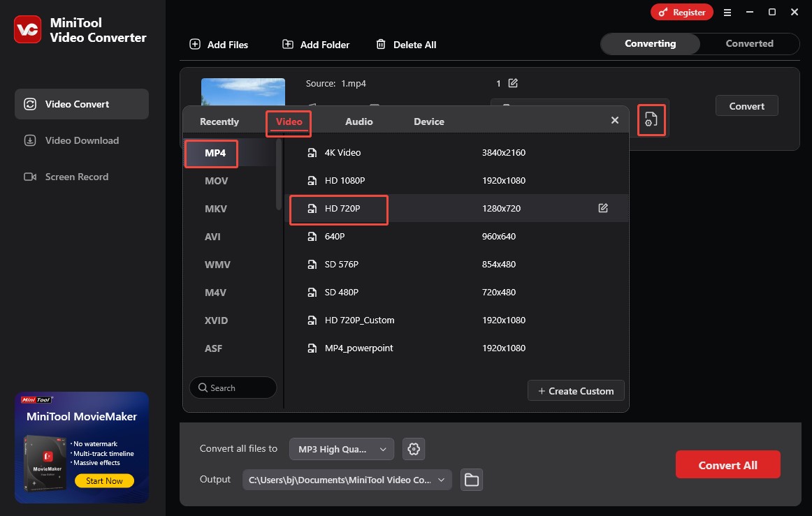The width and height of the screenshot is (812, 516).
Task: Click the HD 720P preset icon
Action: coord(312,209)
